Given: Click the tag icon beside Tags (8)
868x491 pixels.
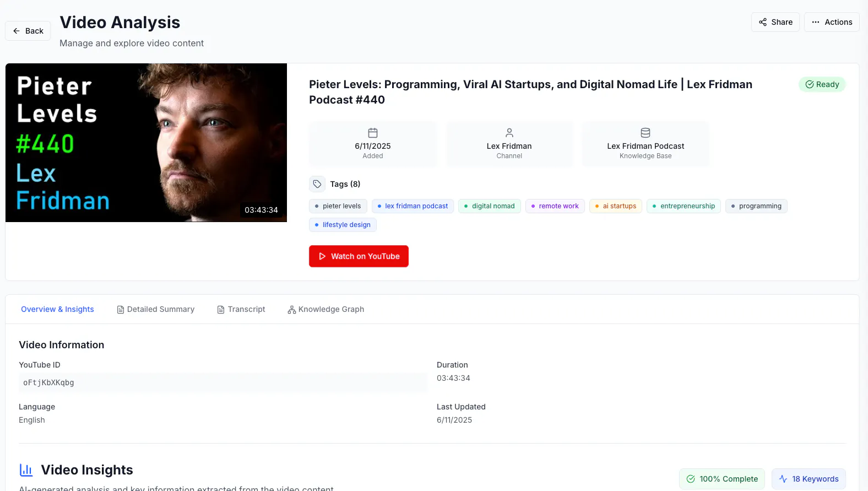Looking at the screenshot, I should tap(317, 184).
